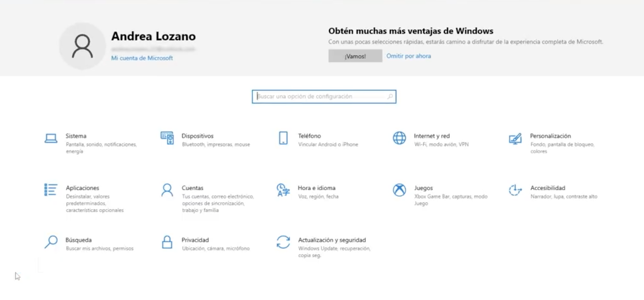Open Teléfono phone icon

(x=283, y=138)
